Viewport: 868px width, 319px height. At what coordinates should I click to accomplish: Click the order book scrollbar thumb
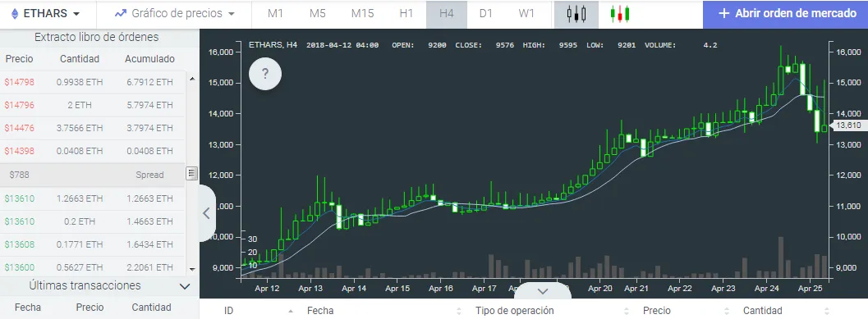pyautogui.click(x=191, y=174)
